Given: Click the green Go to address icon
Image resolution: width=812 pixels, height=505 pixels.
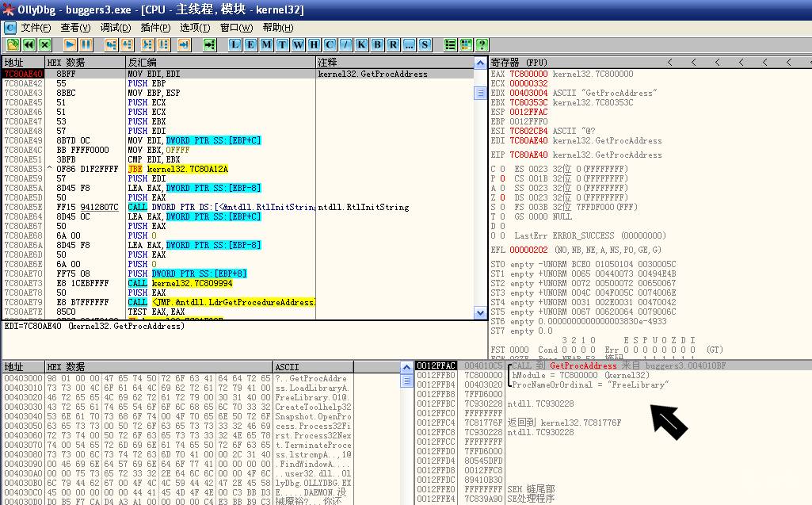Looking at the screenshot, I should click(x=210, y=44).
